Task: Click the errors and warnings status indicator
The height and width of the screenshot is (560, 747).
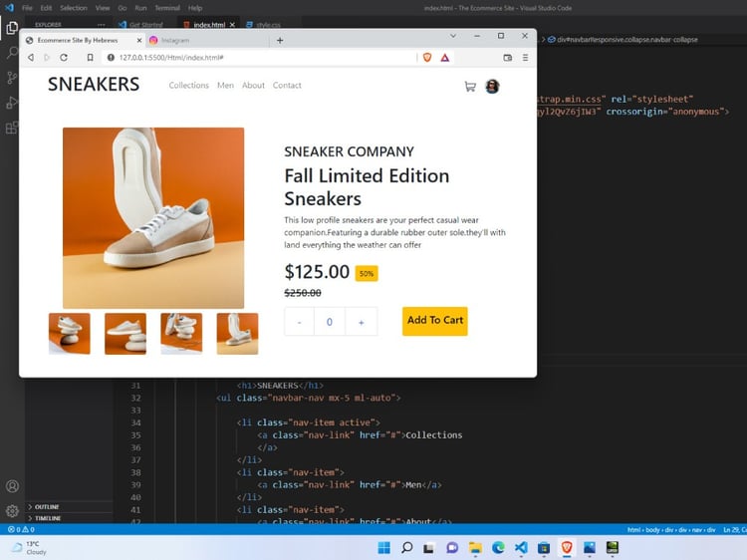Action: click(22, 529)
